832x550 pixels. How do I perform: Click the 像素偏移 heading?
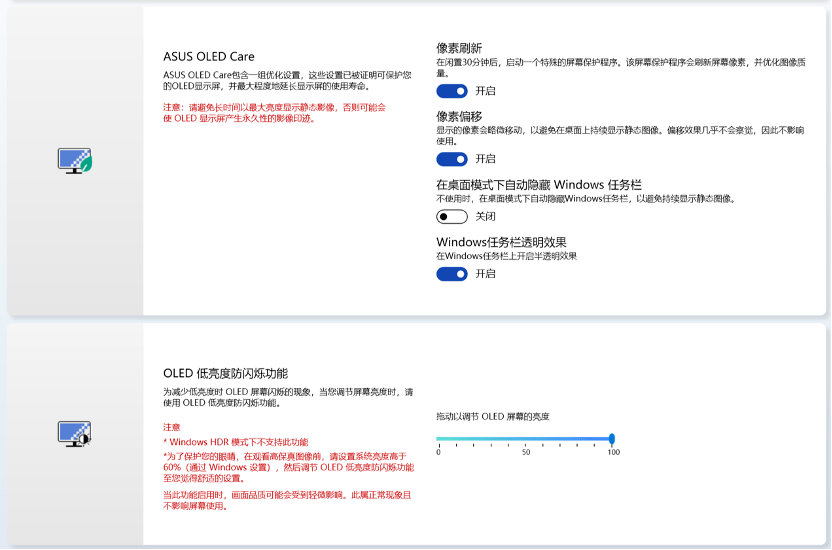pos(459,116)
